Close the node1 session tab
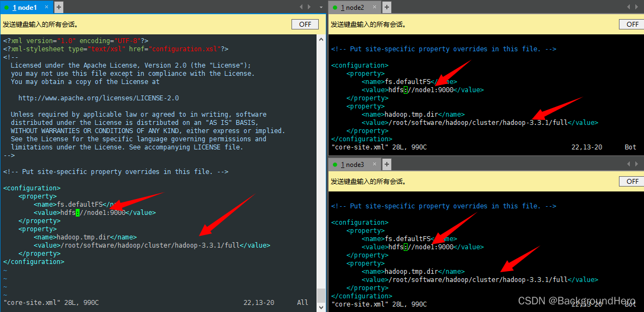This screenshot has width=644, height=312. [47, 7]
